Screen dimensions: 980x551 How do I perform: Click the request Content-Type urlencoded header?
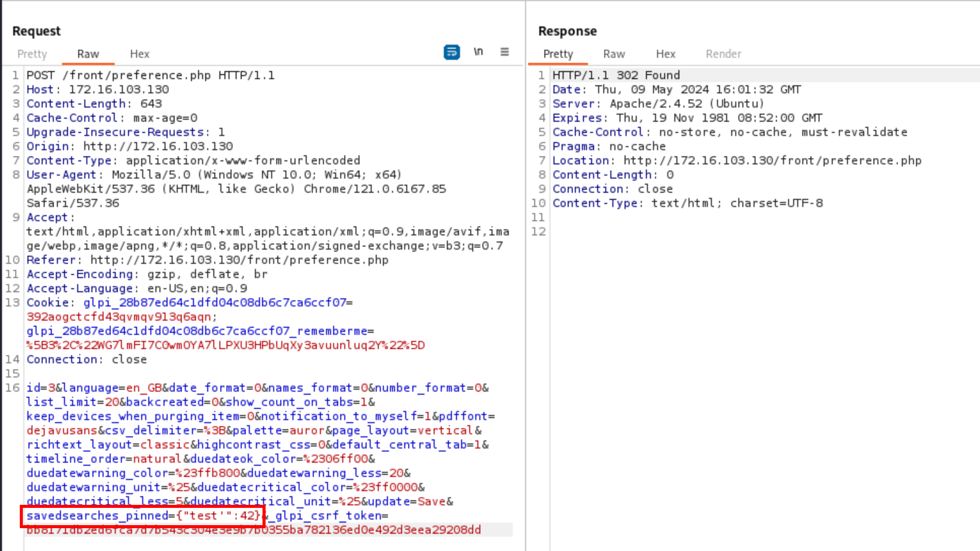pyautogui.click(x=193, y=160)
